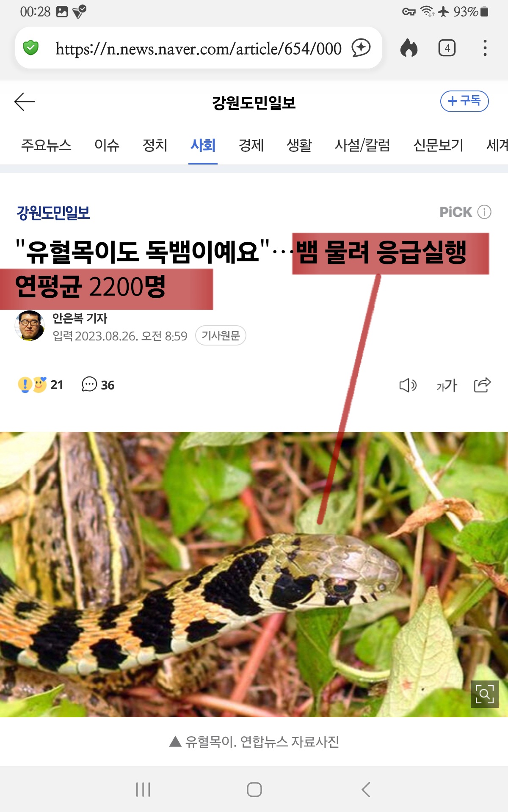Tap the address bar URL field
Image resolution: width=508 pixels, height=812 pixels.
pyautogui.click(x=199, y=48)
